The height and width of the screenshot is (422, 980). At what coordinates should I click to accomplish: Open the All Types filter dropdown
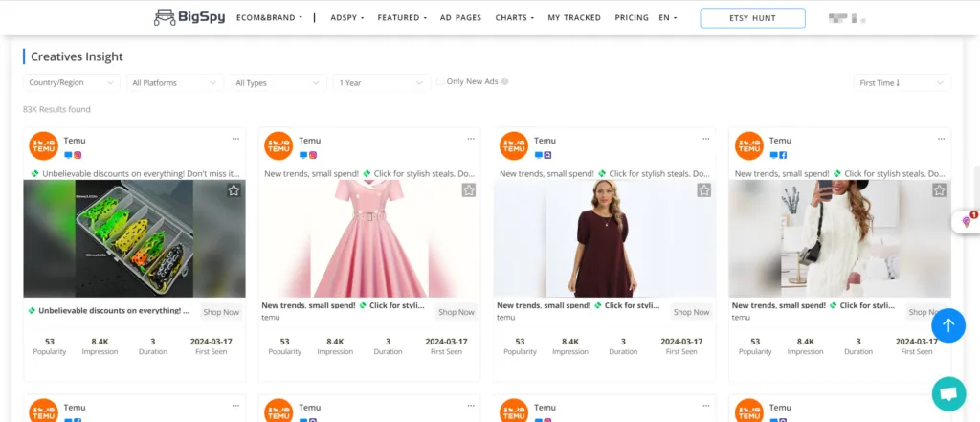pos(278,83)
